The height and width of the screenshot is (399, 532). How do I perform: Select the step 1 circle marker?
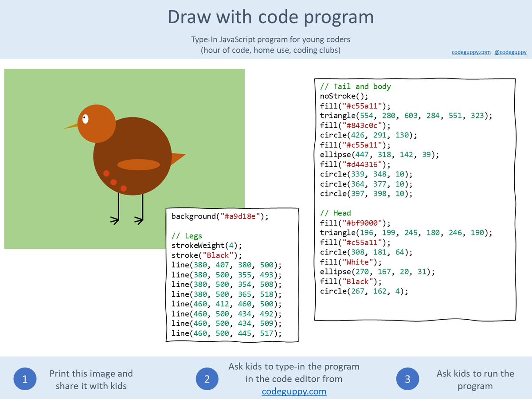point(25,379)
